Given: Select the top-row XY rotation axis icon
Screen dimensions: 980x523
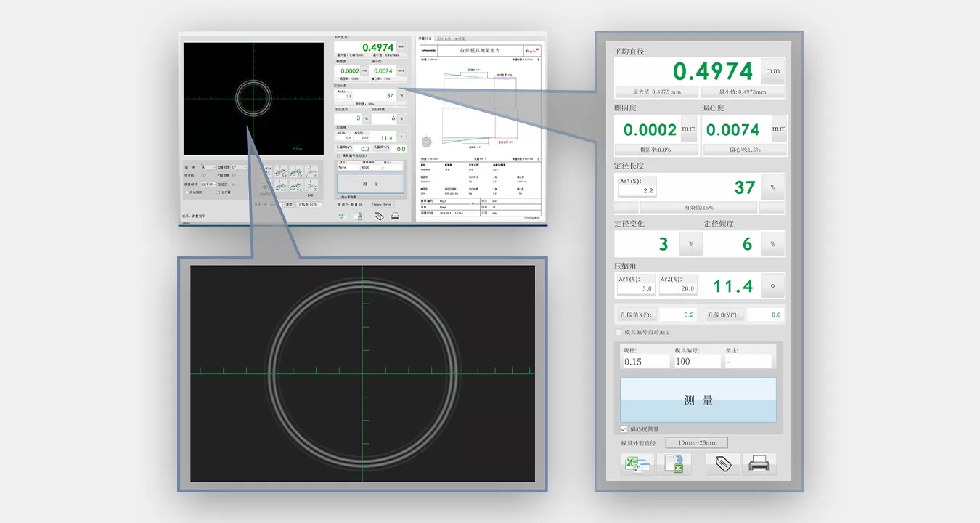Looking at the screenshot, I should click(281, 171).
